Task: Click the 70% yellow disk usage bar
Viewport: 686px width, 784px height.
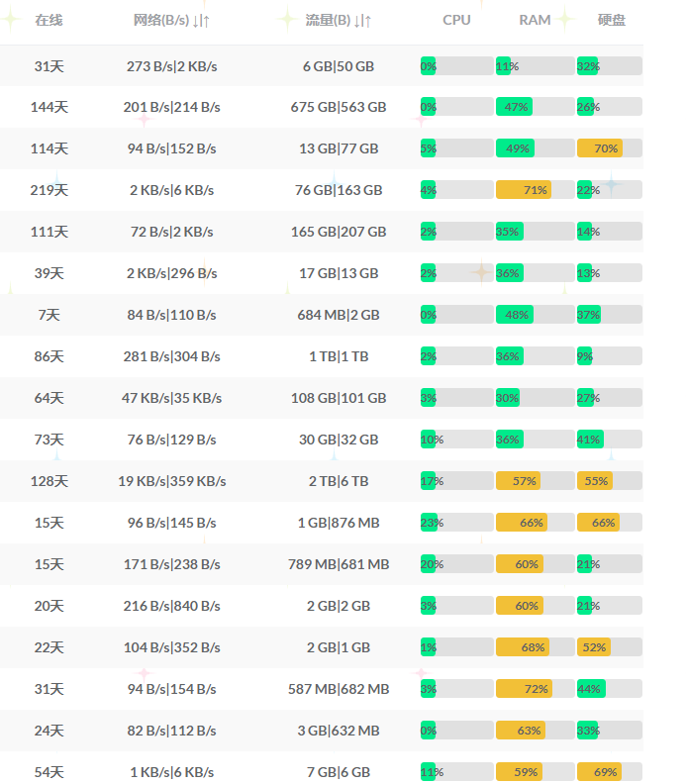Action: coord(600,148)
